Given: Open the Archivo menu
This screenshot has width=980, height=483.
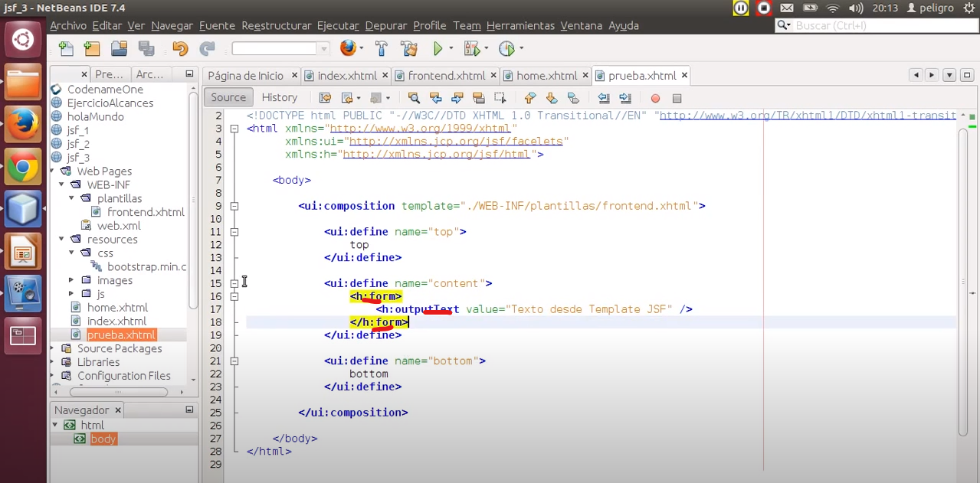Looking at the screenshot, I should tap(68, 25).
